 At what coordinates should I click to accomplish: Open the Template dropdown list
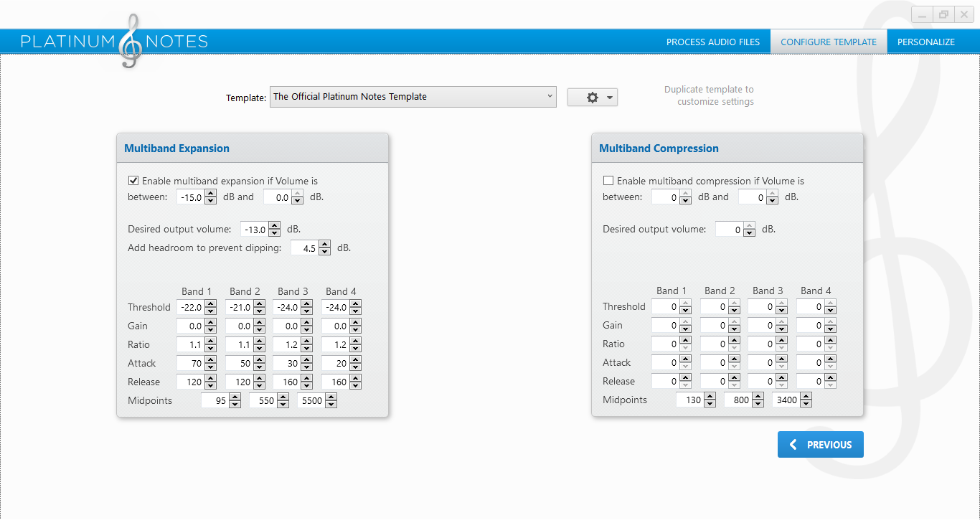click(413, 97)
